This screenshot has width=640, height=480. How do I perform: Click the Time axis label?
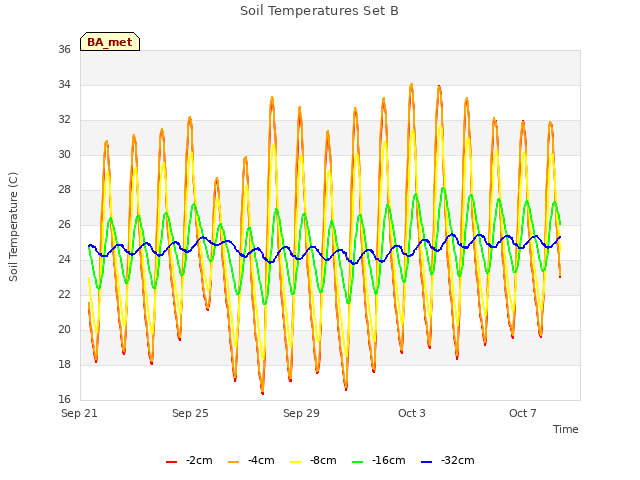(565, 429)
